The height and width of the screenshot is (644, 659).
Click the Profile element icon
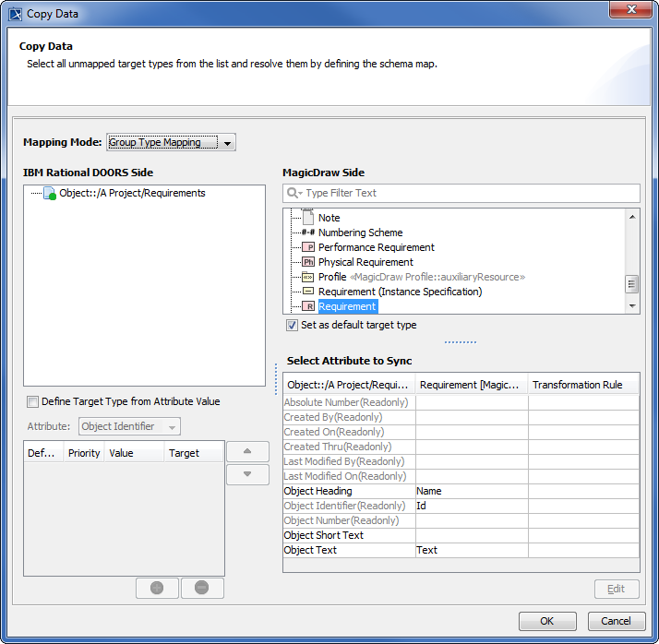(308, 277)
